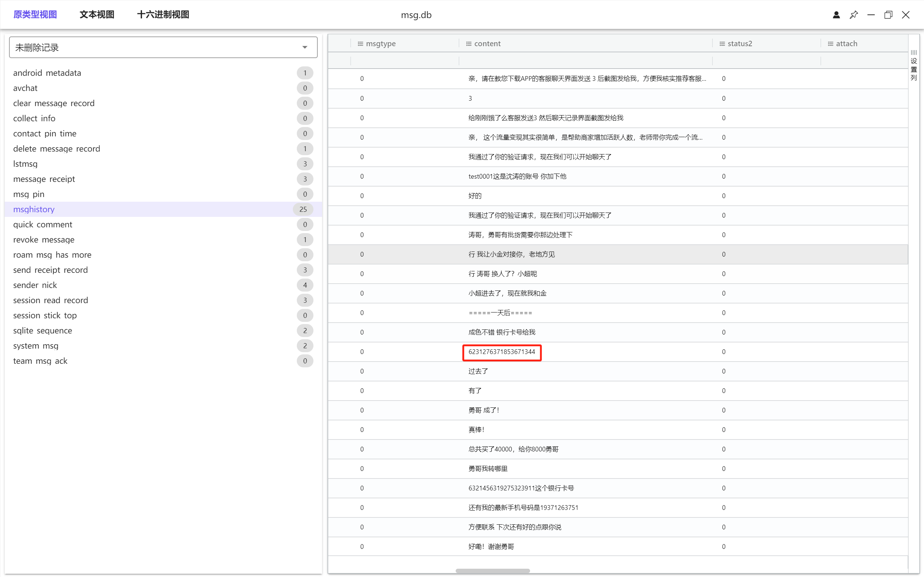Screen dimensions: 924x577
Task: Click the msgtype column filter field
Action: (404, 60)
